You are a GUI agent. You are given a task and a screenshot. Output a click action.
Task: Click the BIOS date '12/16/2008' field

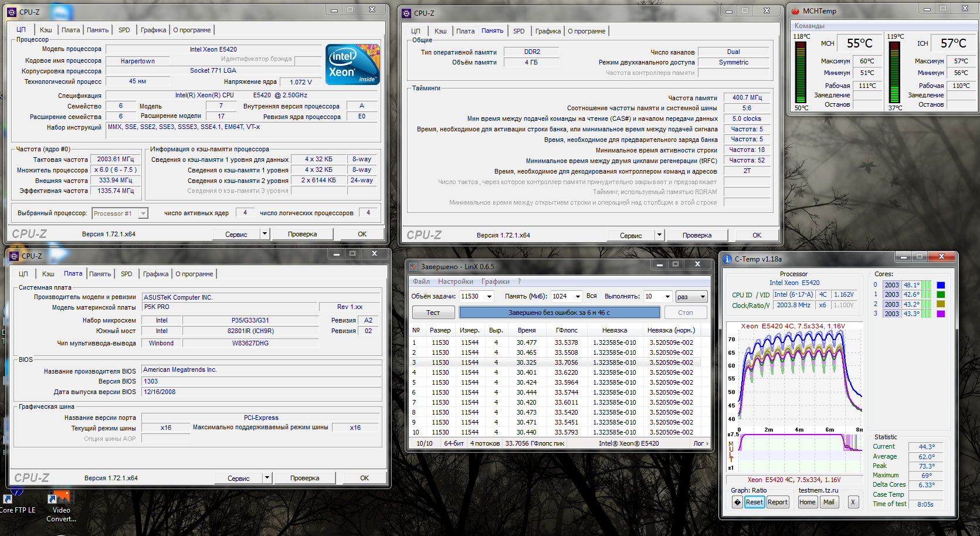pyautogui.click(x=262, y=392)
